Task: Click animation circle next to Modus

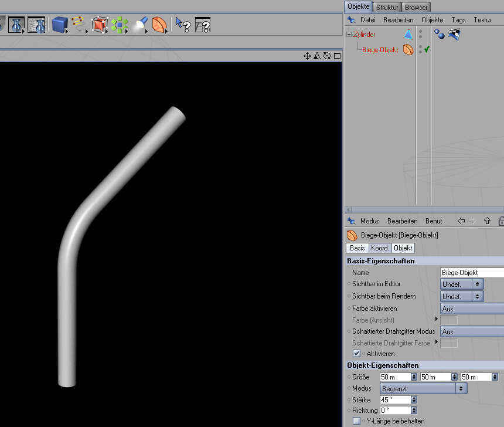Action: click(349, 388)
